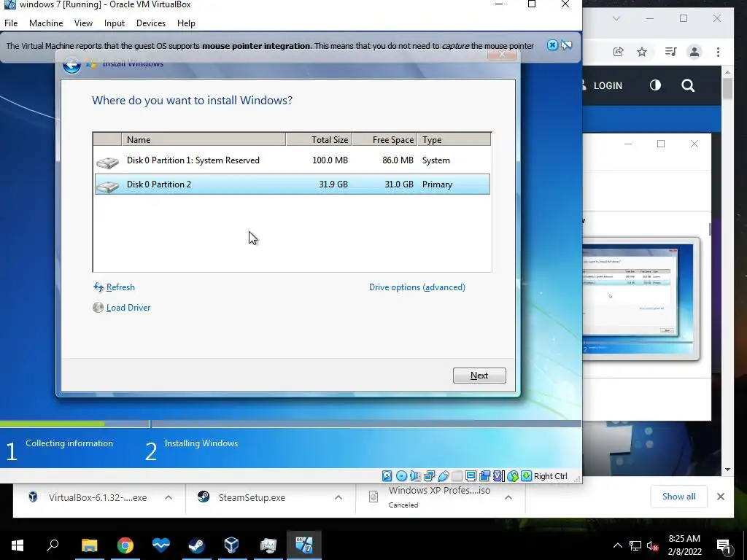The width and height of the screenshot is (747, 560).
Task: Select Disk 0 Partition 1: System Reserved row
Action: pyautogui.click(x=292, y=160)
